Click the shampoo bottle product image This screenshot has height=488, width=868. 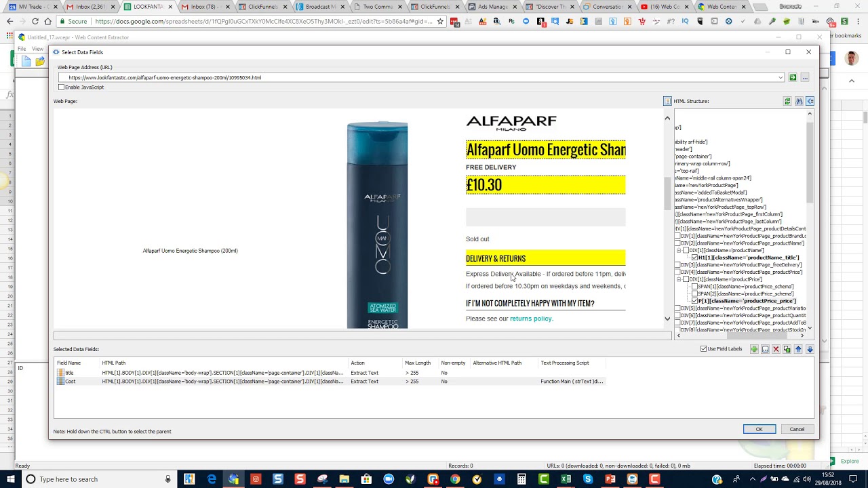(x=377, y=225)
